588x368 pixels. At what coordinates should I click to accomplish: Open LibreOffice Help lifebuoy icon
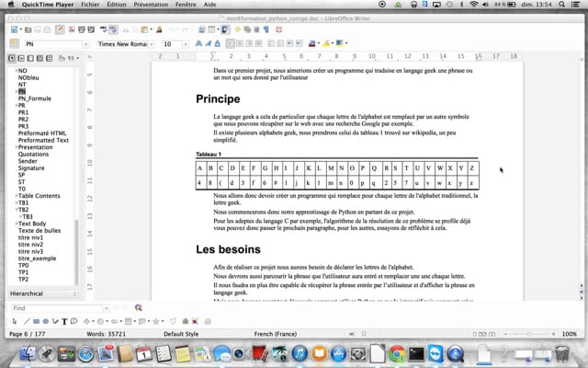point(279,29)
